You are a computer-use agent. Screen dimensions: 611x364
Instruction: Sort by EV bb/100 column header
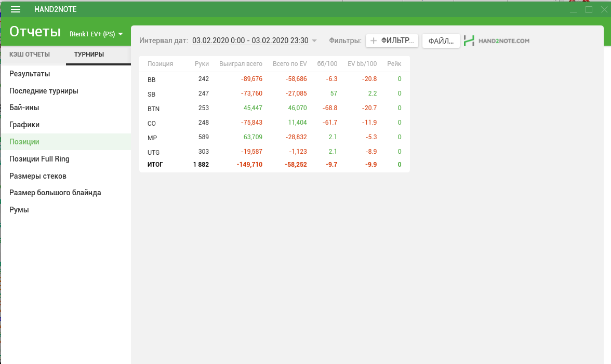point(362,63)
